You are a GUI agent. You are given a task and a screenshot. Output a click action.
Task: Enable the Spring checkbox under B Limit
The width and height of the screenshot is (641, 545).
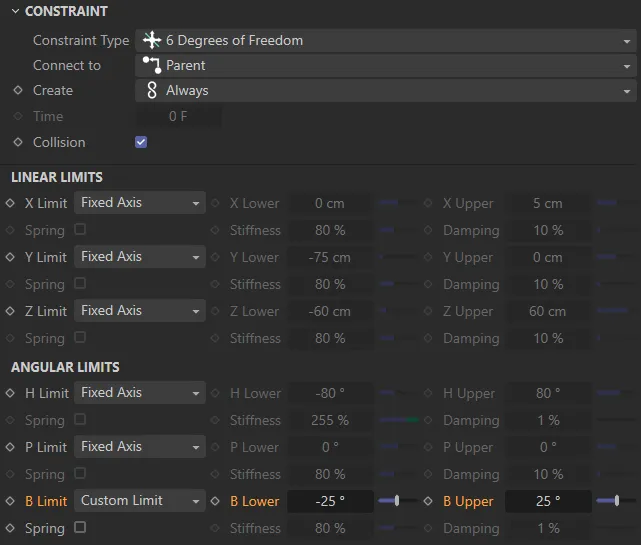pyautogui.click(x=80, y=527)
